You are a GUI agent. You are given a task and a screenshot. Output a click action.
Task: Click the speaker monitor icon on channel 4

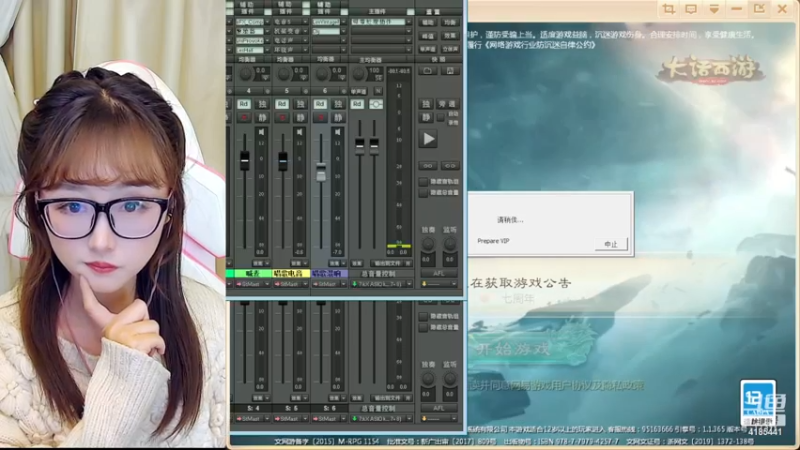[x=261, y=132]
